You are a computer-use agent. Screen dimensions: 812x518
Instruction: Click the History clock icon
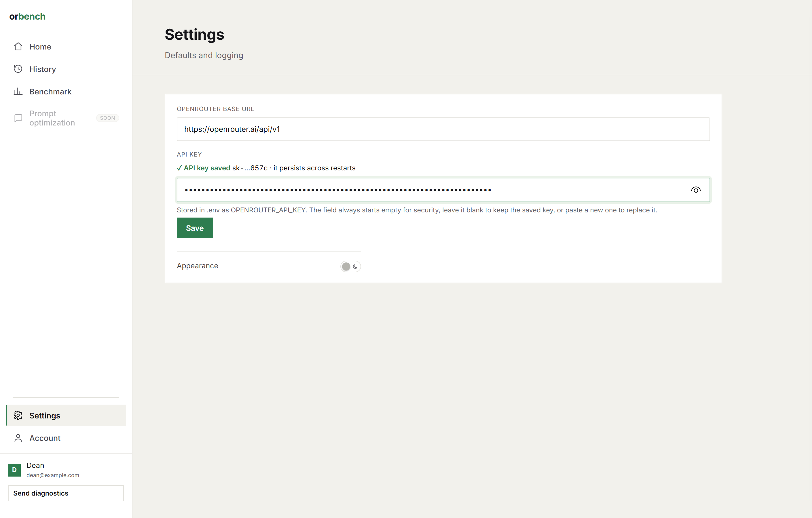[x=18, y=69]
